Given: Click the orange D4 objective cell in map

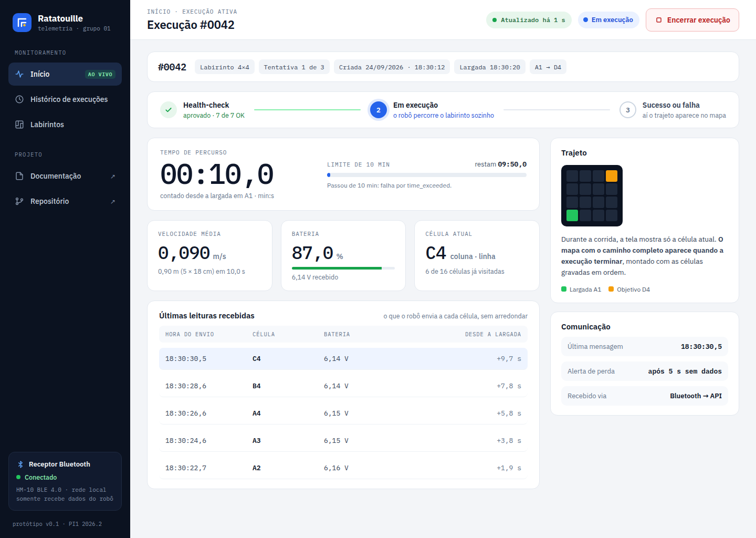Looking at the screenshot, I should click(x=612, y=176).
